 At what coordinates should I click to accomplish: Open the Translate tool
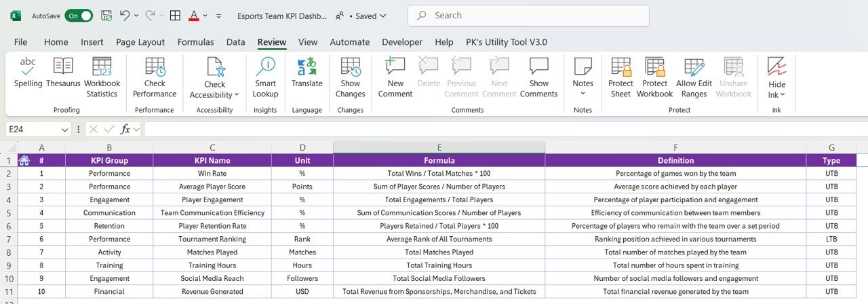point(307,73)
